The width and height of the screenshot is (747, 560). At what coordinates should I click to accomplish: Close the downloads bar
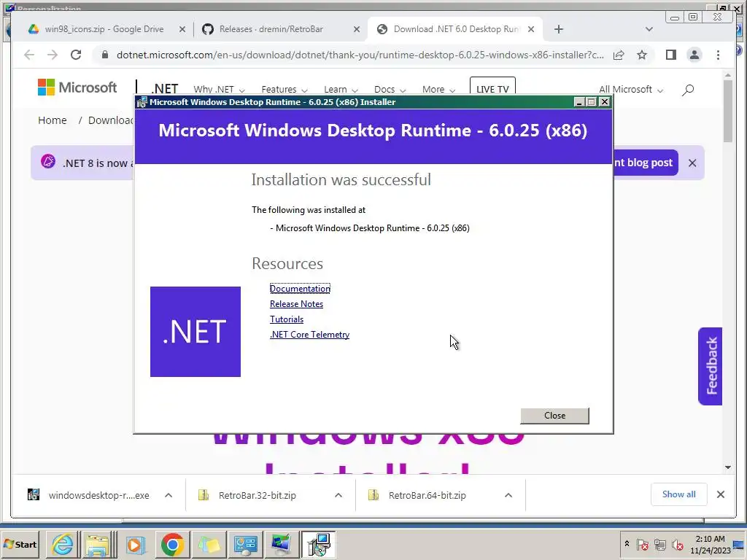point(721,494)
